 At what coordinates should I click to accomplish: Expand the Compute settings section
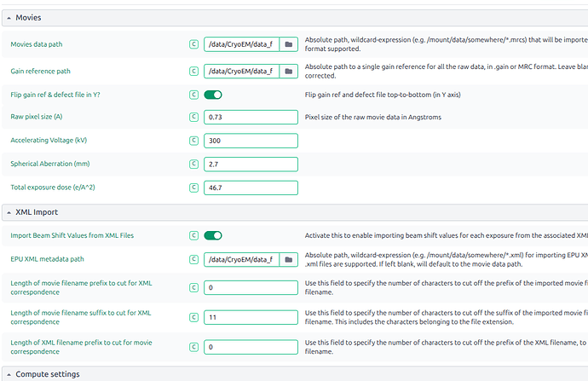pyautogui.click(x=9, y=374)
